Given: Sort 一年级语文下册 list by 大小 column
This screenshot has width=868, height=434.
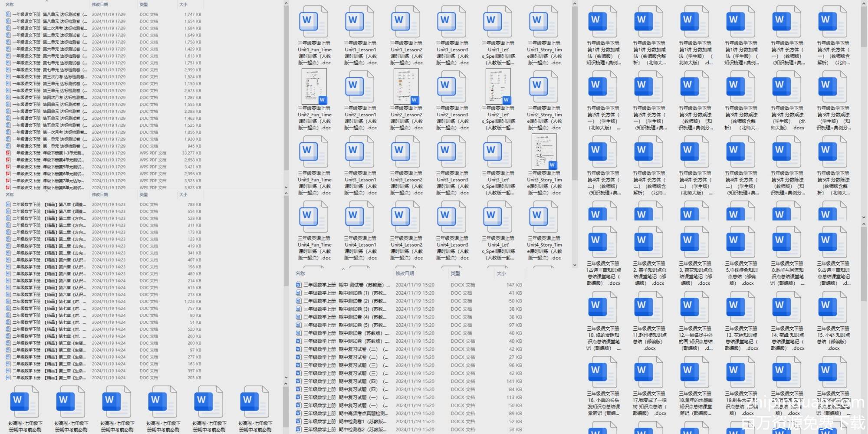Looking at the screenshot, I should [183, 5].
